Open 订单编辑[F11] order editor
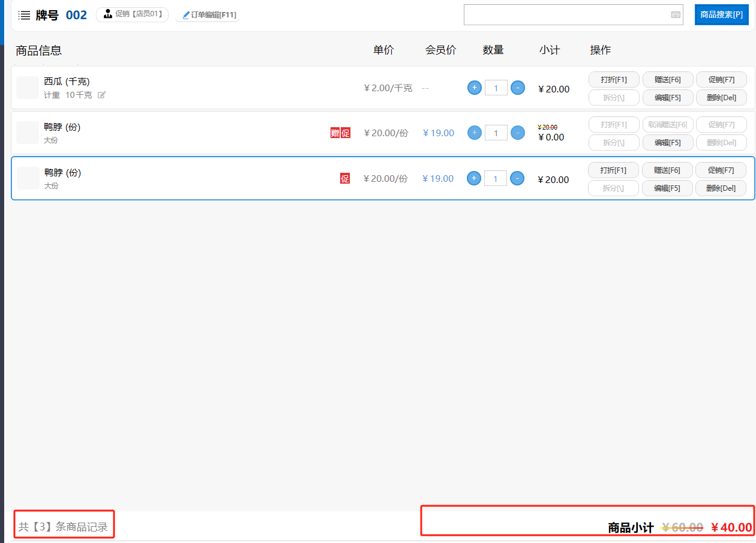 [209, 15]
